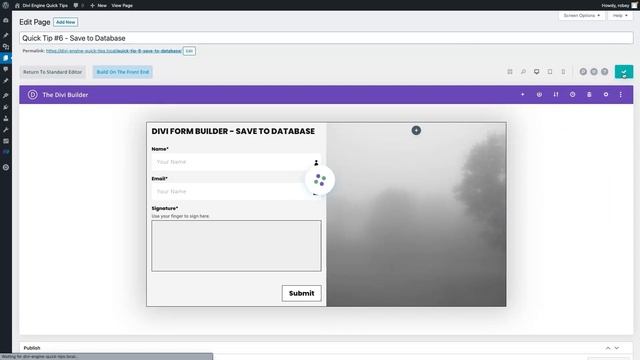Open Plugins in the admin sidebar
The width and height of the screenshot is (640, 360).
(x=6, y=107)
